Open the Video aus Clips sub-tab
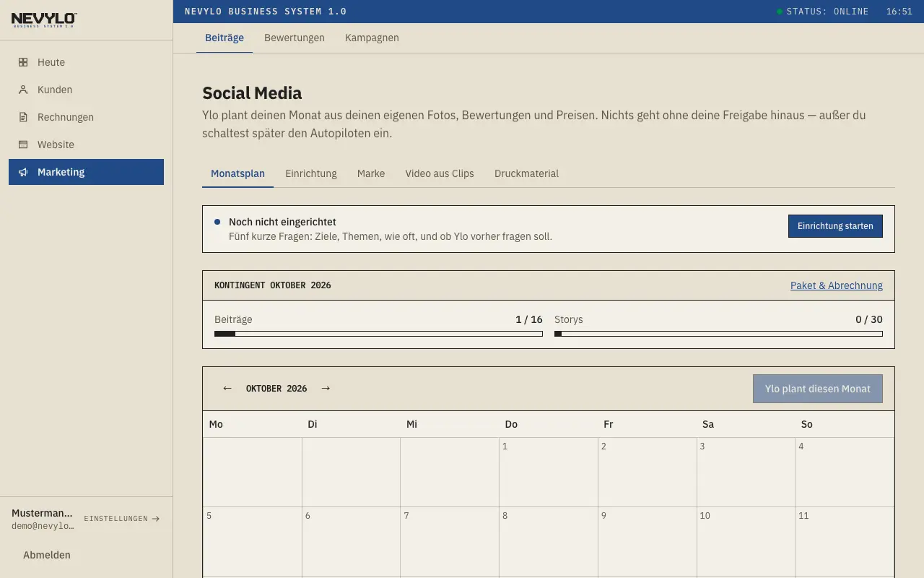Image resolution: width=924 pixels, height=578 pixels. [440, 173]
